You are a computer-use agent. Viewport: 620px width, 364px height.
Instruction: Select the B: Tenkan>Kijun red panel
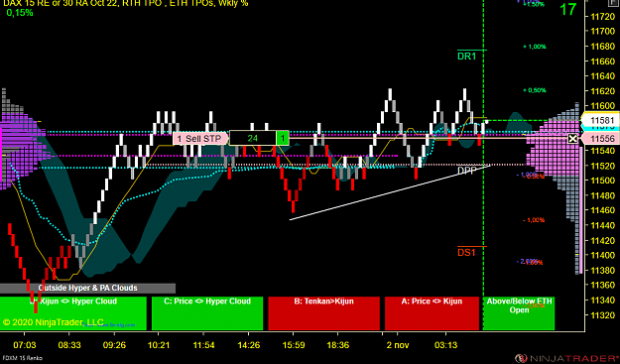323,313
